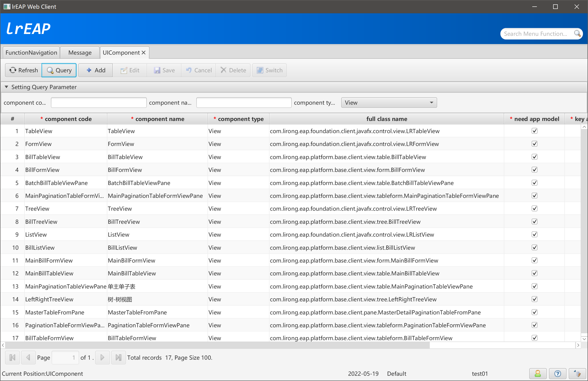
Task: Switch to FunctionNavigation tab
Action: point(31,53)
